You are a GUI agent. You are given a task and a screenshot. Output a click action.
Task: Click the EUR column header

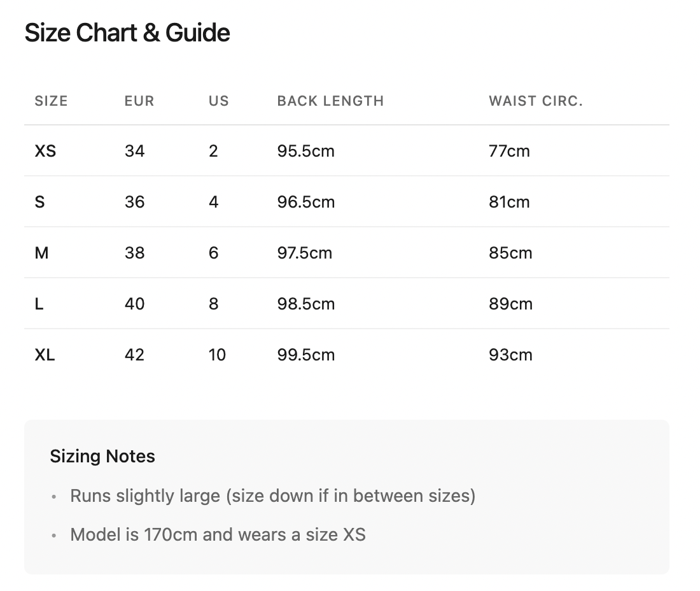[x=139, y=101]
